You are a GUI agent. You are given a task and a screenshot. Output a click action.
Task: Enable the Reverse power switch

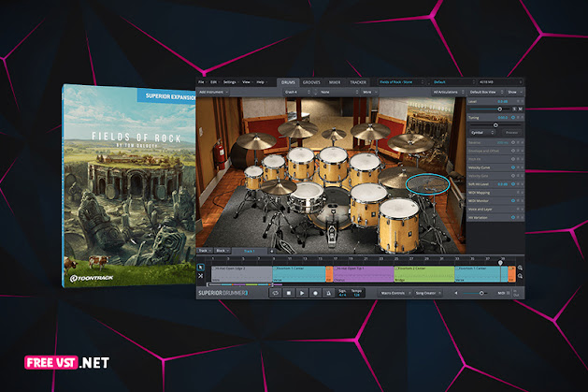(x=513, y=142)
